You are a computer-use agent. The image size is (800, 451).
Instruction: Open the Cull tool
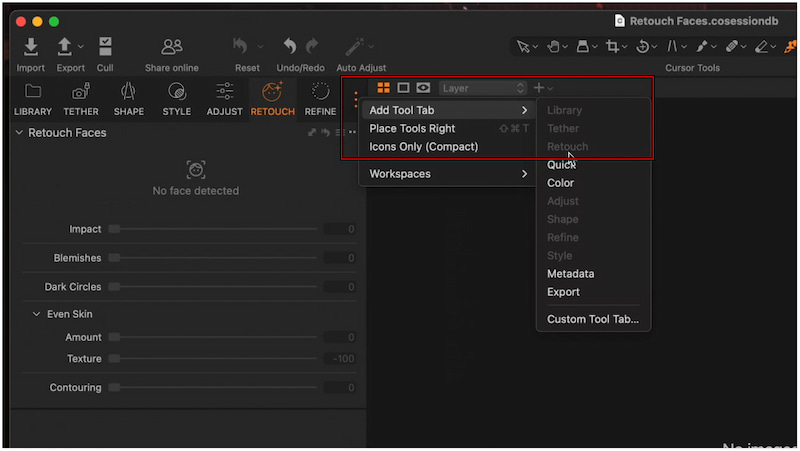click(105, 47)
